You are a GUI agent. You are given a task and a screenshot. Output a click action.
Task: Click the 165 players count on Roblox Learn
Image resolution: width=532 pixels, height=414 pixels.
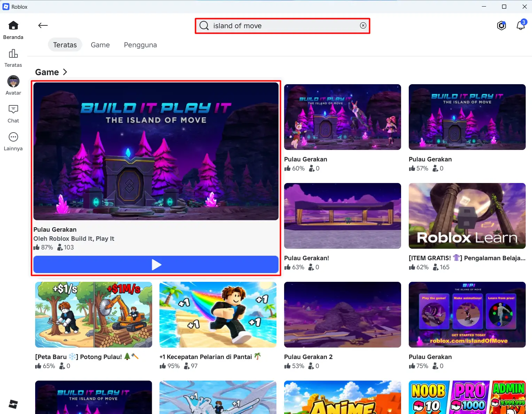(x=441, y=267)
